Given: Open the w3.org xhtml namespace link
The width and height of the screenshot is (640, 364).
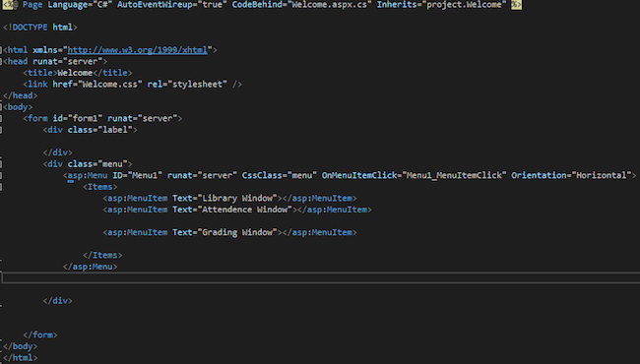Looking at the screenshot, I should pos(138,50).
